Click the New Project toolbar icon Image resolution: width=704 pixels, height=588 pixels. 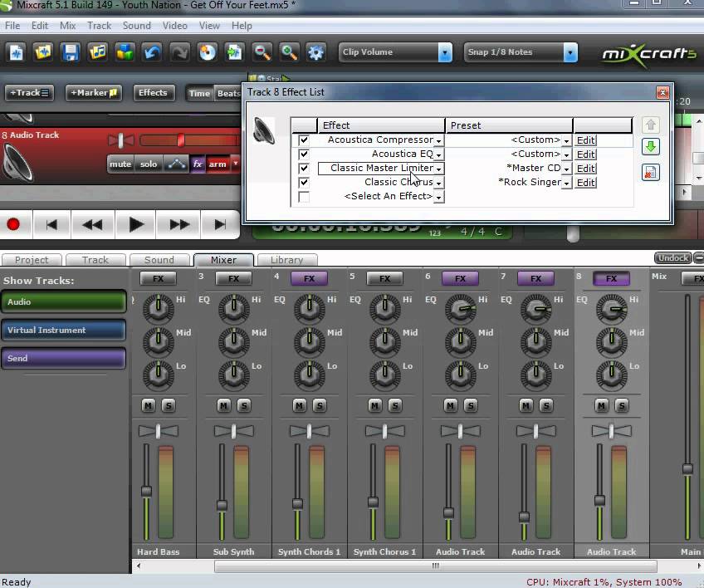pos(17,52)
